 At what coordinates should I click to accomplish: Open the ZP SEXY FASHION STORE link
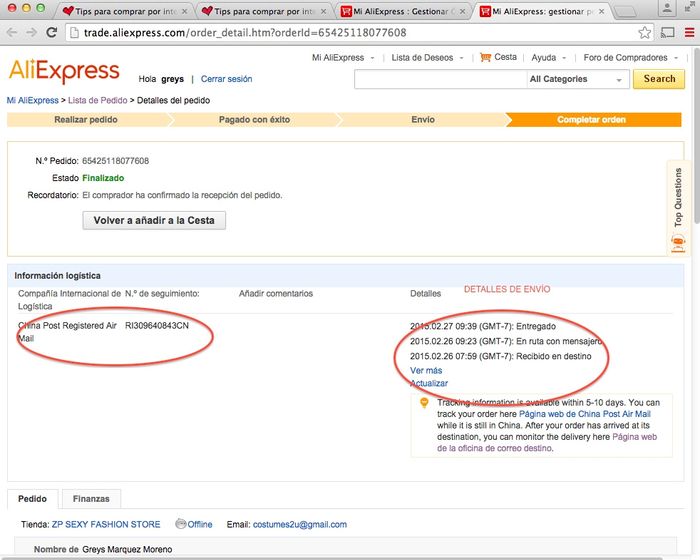tap(106, 524)
